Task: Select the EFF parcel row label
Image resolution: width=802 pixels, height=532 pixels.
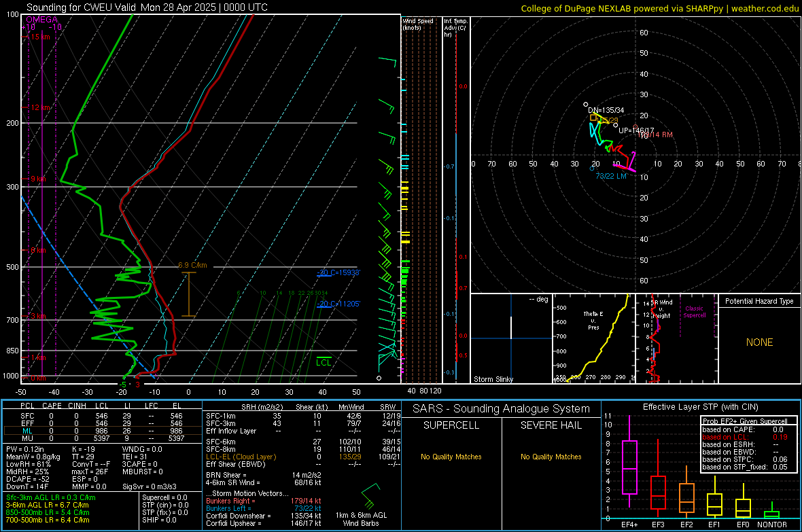Action: point(27,423)
